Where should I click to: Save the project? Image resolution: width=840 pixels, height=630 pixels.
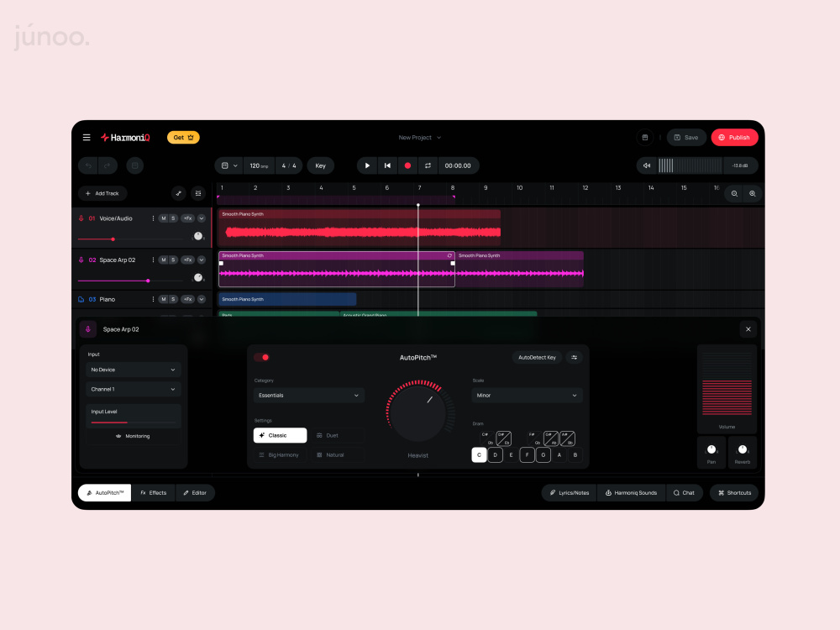pyautogui.click(x=686, y=138)
